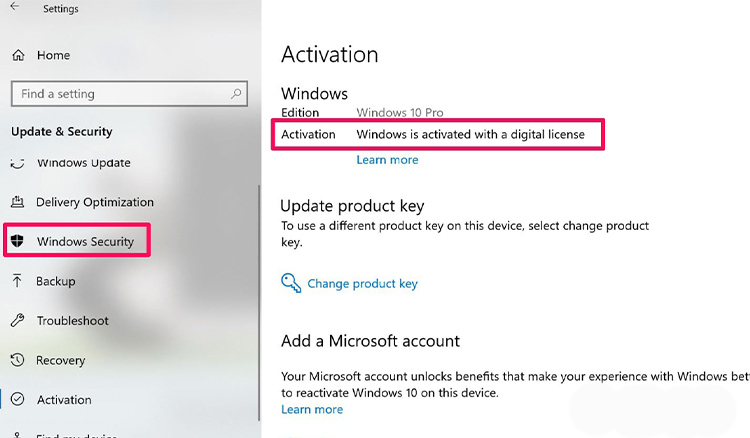Click the Find a setting search box
750x438 pixels.
120,94
